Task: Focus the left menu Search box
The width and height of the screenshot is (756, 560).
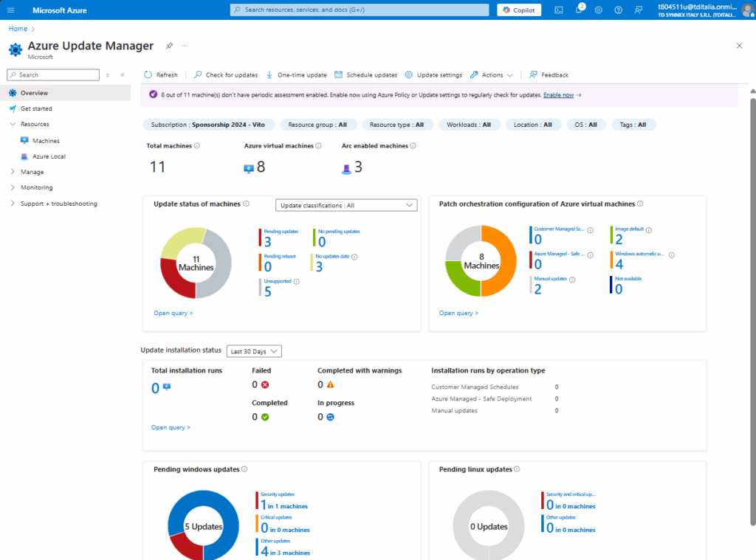Action: point(53,75)
